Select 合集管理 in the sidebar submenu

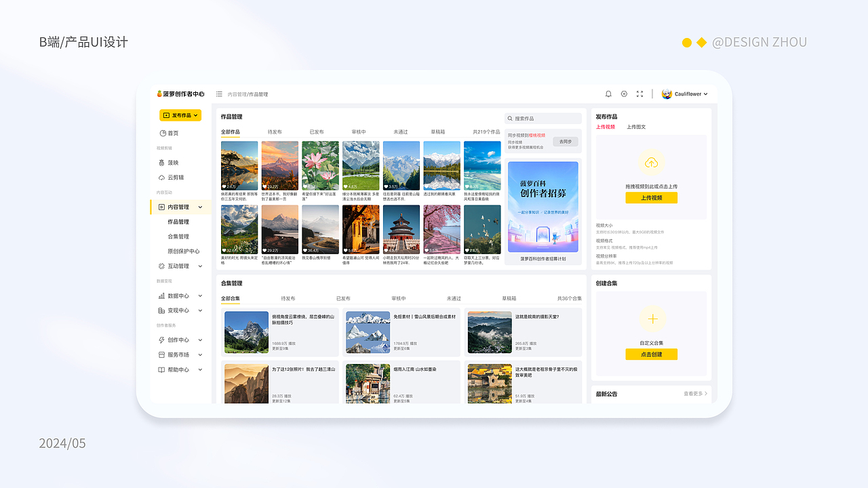[178, 237]
